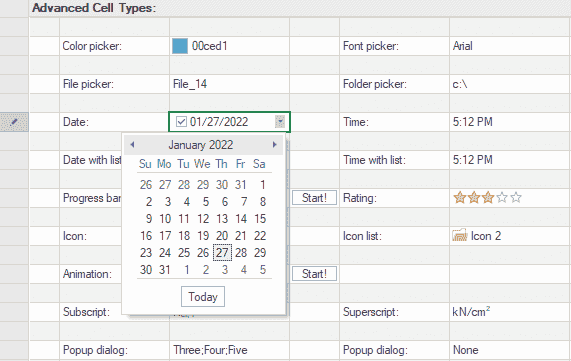Click the Folder picker: label
The height and width of the screenshot is (361, 571).
[375, 84]
